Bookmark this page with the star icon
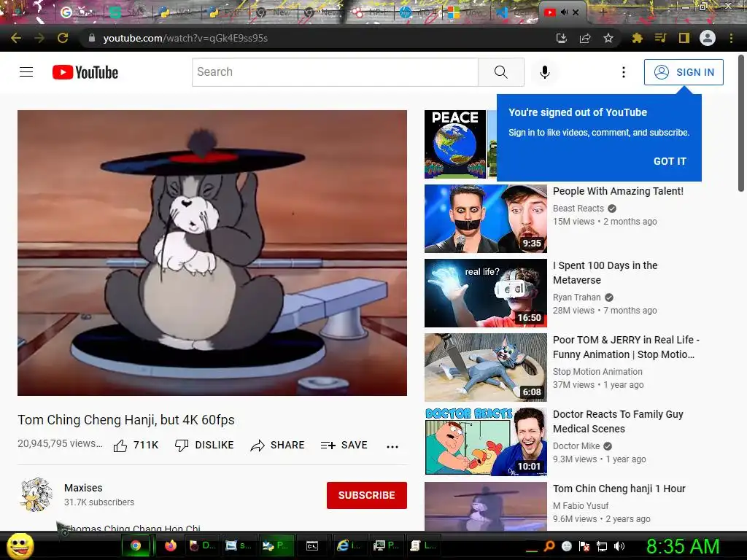The width and height of the screenshot is (747, 560). click(x=608, y=38)
